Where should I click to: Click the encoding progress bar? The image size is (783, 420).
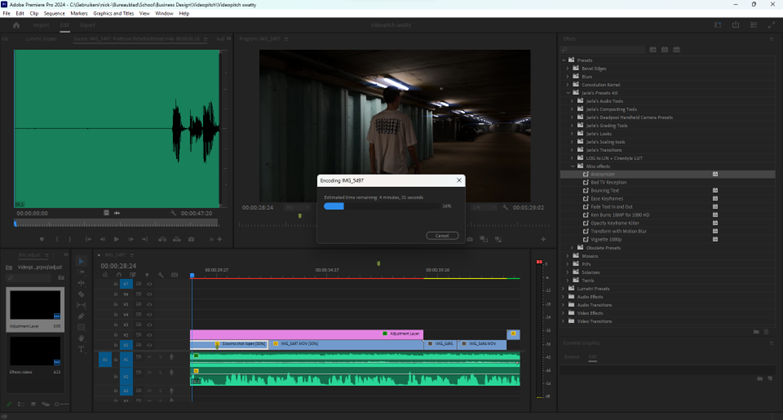coord(382,206)
